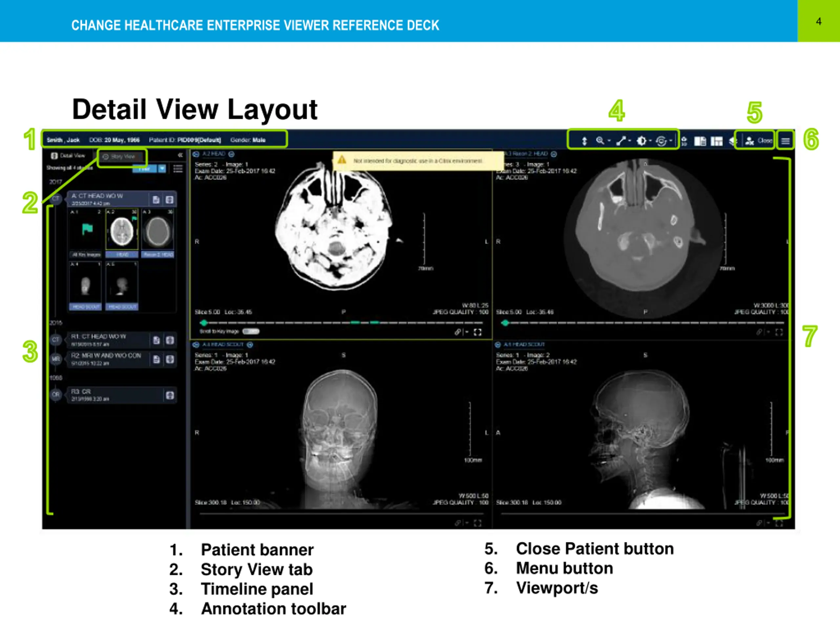Select the window level contrast tool

click(641, 141)
